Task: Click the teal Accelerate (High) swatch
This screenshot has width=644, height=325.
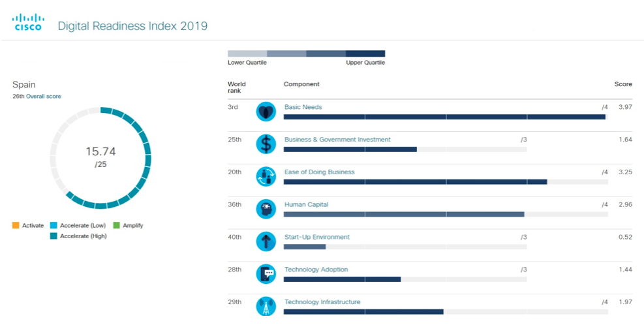Action: tap(54, 236)
